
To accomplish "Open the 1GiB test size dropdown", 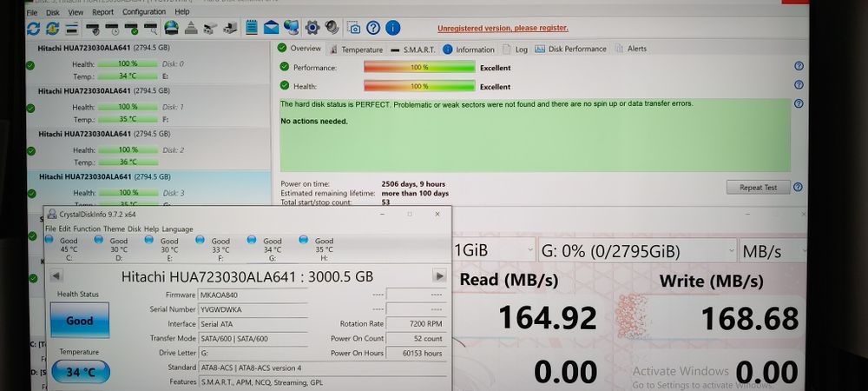I will [494, 250].
